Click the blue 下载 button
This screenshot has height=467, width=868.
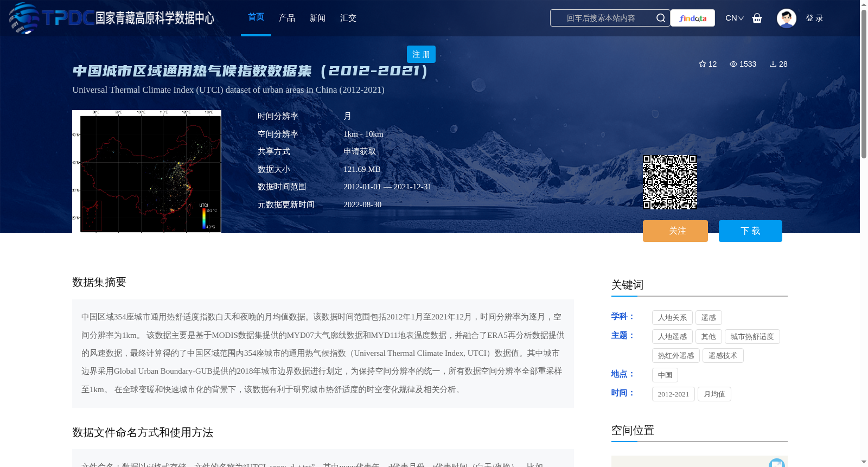[750, 231]
